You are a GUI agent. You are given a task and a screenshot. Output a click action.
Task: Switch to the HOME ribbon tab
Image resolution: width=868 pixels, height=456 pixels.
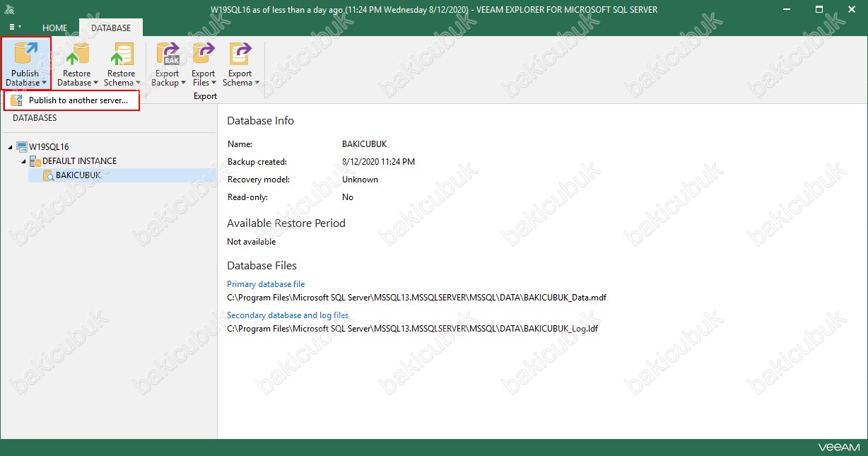(x=55, y=28)
